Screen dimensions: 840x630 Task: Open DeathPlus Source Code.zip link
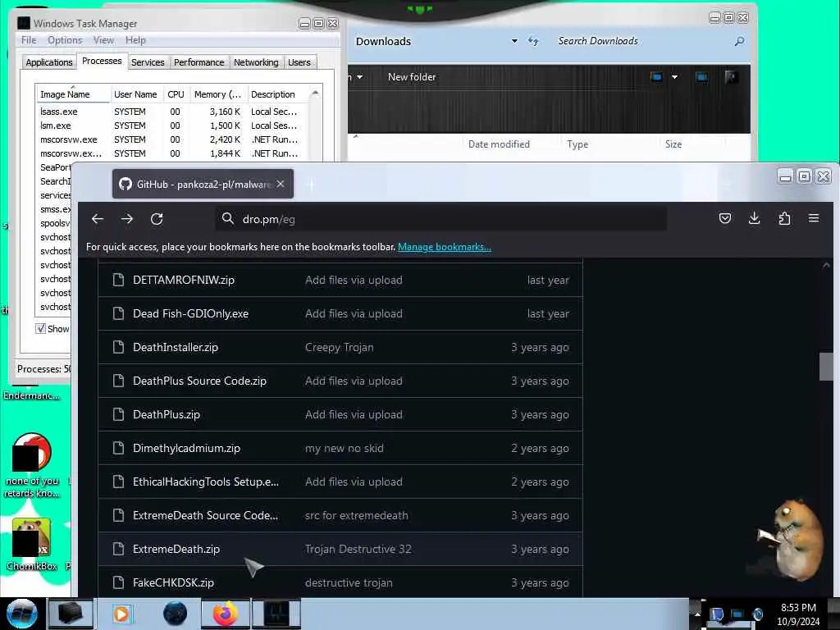(199, 381)
